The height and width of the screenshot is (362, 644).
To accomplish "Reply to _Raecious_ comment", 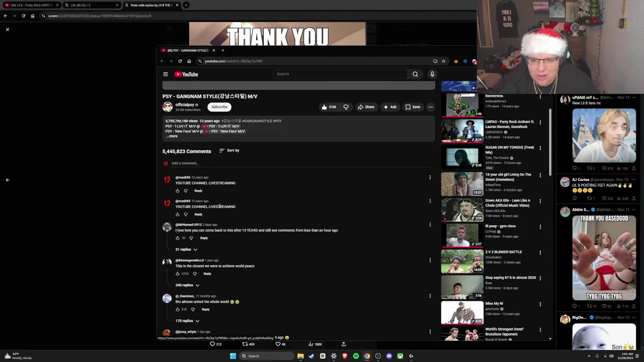I will (205, 309).
